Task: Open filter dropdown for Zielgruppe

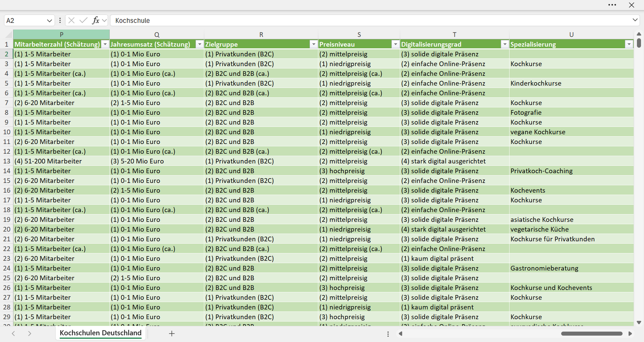Action: pyautogui.click(x=314, y=44)
